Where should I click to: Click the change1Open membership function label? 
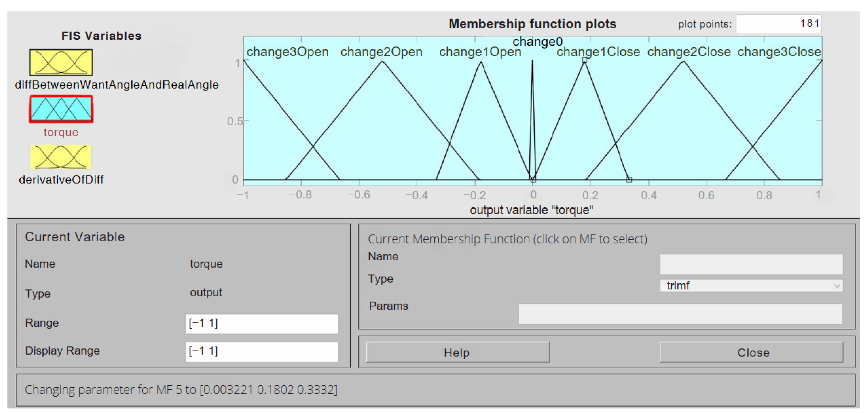[480, 52]
